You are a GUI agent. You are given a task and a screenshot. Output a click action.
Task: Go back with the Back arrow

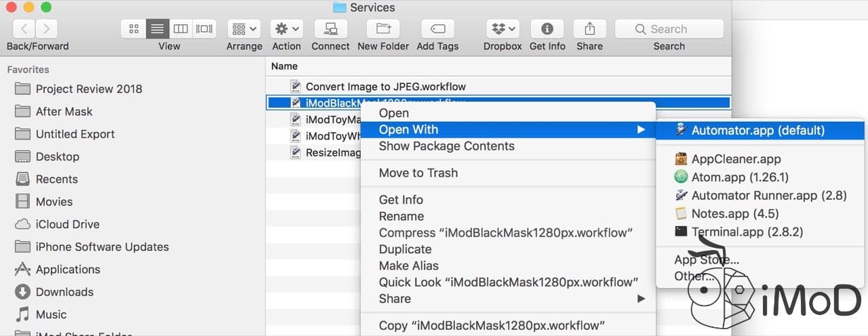tap(24, 28)
